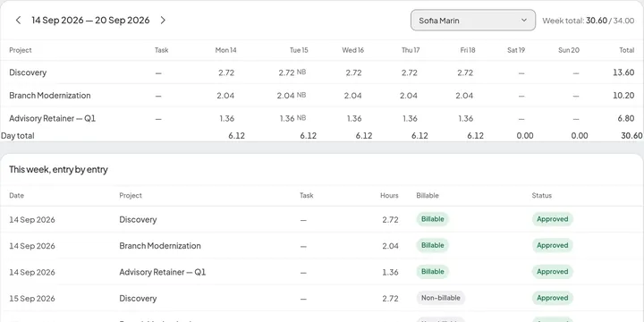644x322 pixels.
Task: Click the Fri 18 column header
Action: pyautogui.click(x=468, y=50)
